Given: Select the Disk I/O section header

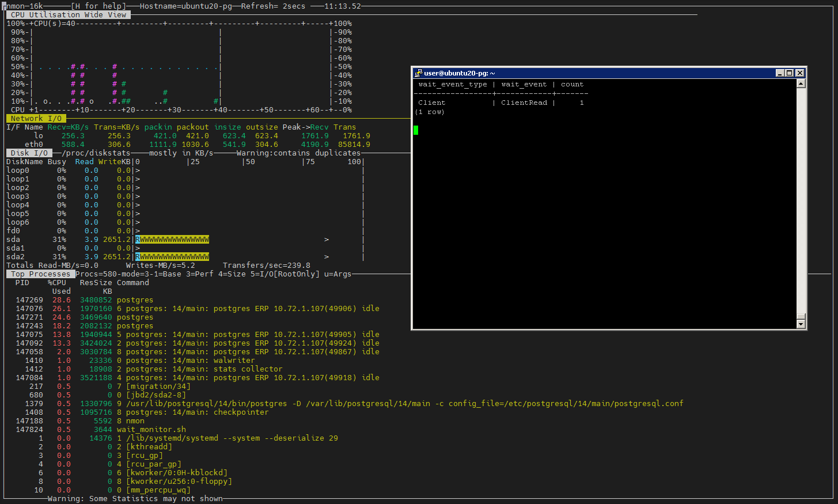Looking at the screenshot, I should (29, 153).
